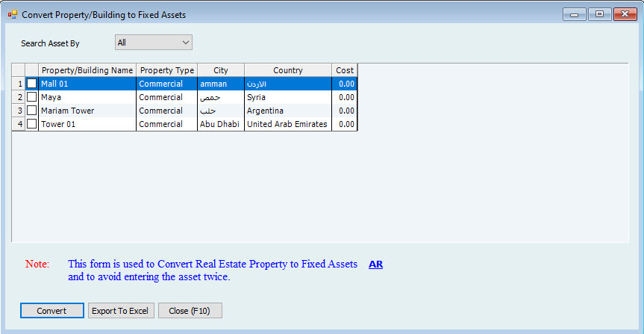The image size is (644, 334).
Task: Click the Close (F10) button
Action: click(190, 311)
